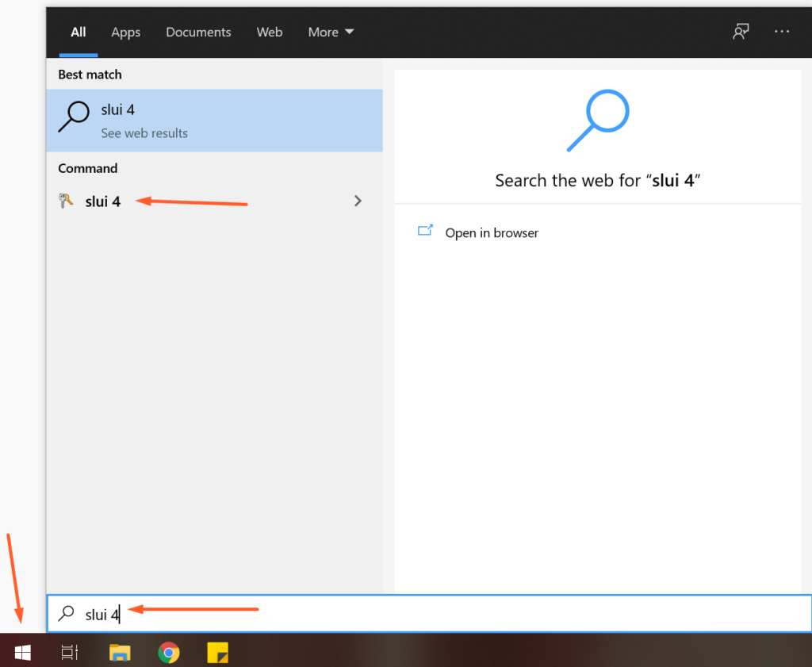The image size is (812, 667).
Task: Click the feedback icon in search header
Action: point(741,32)
